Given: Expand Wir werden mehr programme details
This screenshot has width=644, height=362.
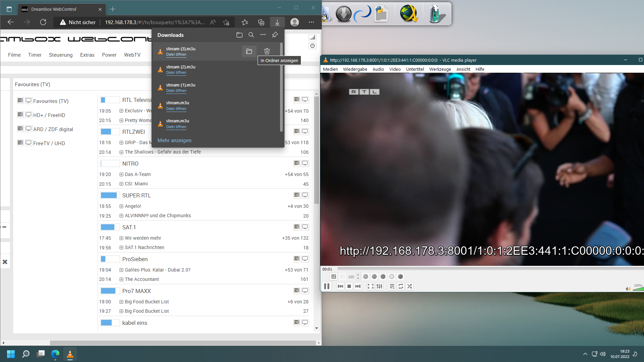Looking at the screenshot, I should tap(121, 238).
